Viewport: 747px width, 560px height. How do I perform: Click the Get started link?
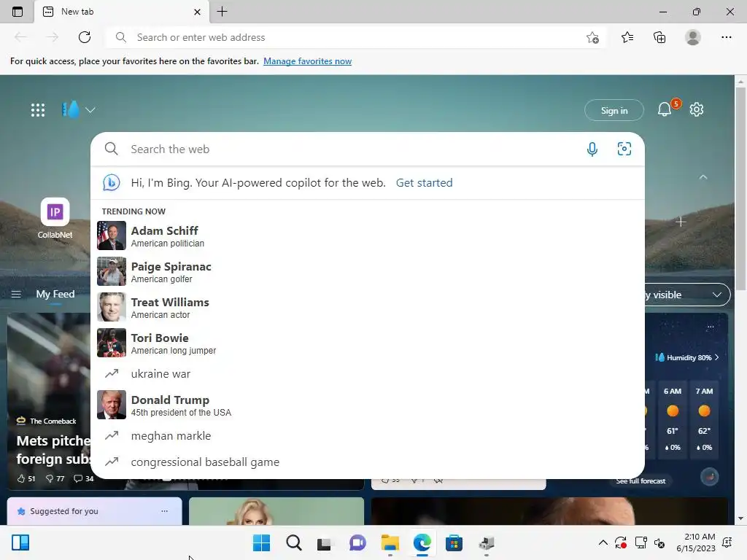[x=424, y=183]
